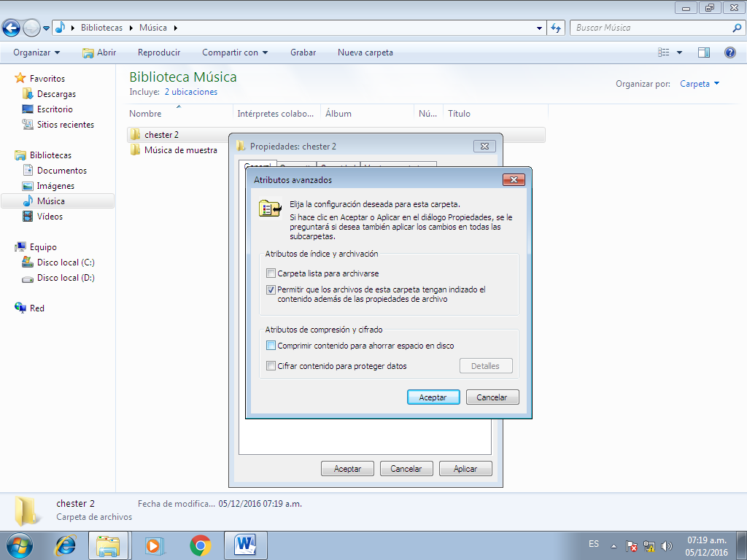The height and width of the screenshot is (560, 747).
Task: Open the Organizar por Carpeta dropdown
Action: click(699, 84)
